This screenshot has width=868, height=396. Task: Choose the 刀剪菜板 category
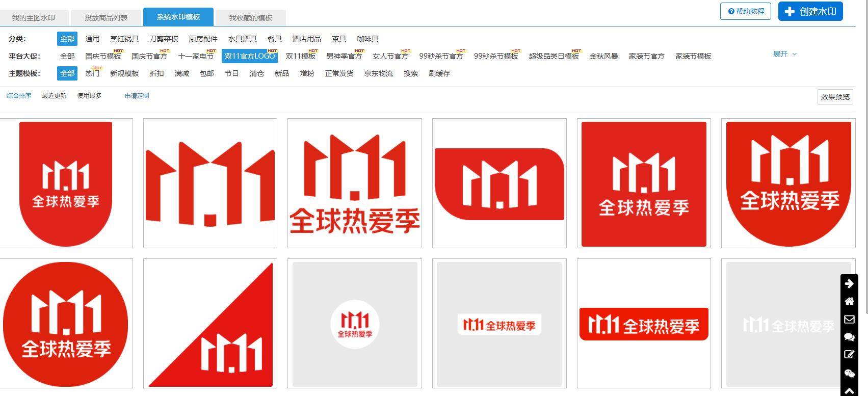[x=164, y=39]
